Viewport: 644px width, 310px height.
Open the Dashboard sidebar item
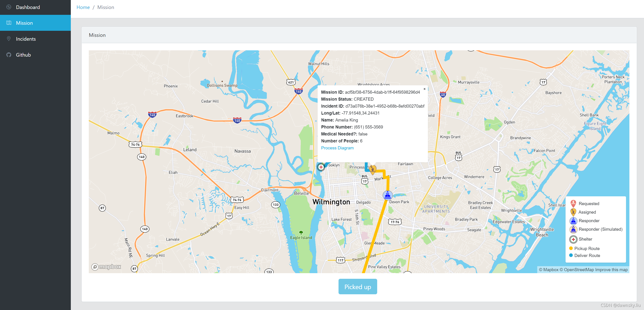coord(35,7)
